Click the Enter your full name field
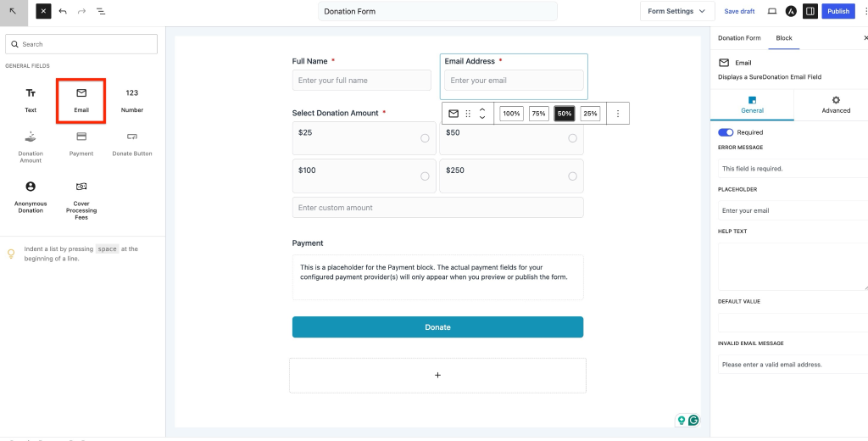Screen dimensions: 868x441 pos(361,81)
